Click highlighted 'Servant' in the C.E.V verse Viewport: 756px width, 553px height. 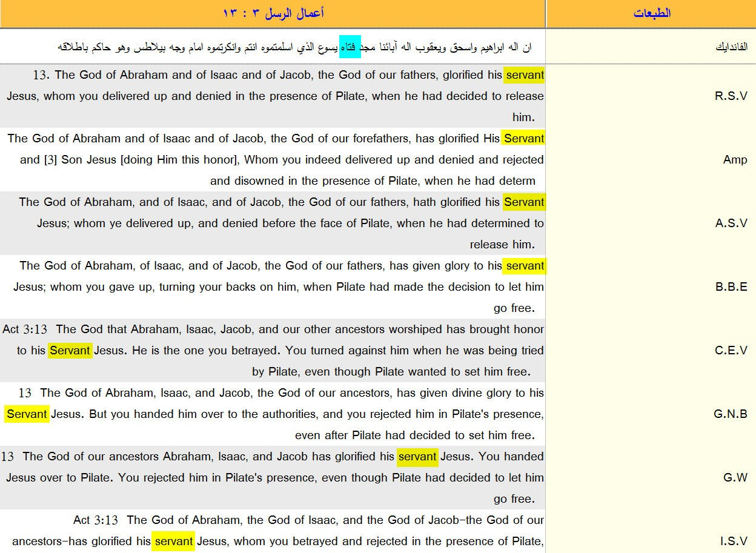point(70,351)
